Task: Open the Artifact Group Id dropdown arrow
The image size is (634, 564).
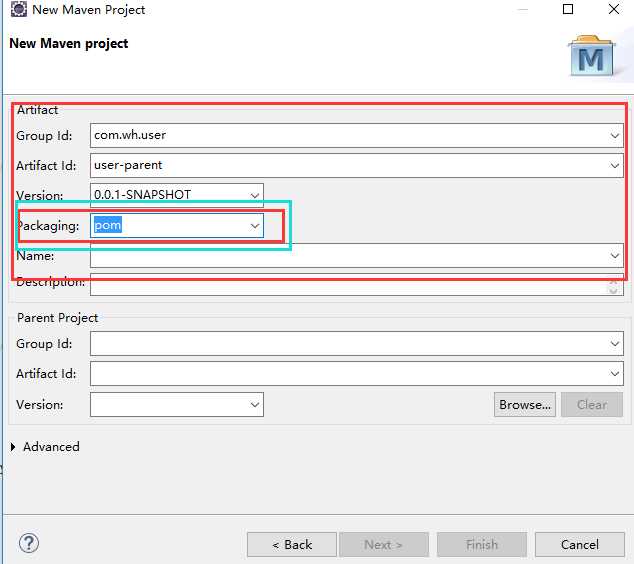Action: (615, 135)
